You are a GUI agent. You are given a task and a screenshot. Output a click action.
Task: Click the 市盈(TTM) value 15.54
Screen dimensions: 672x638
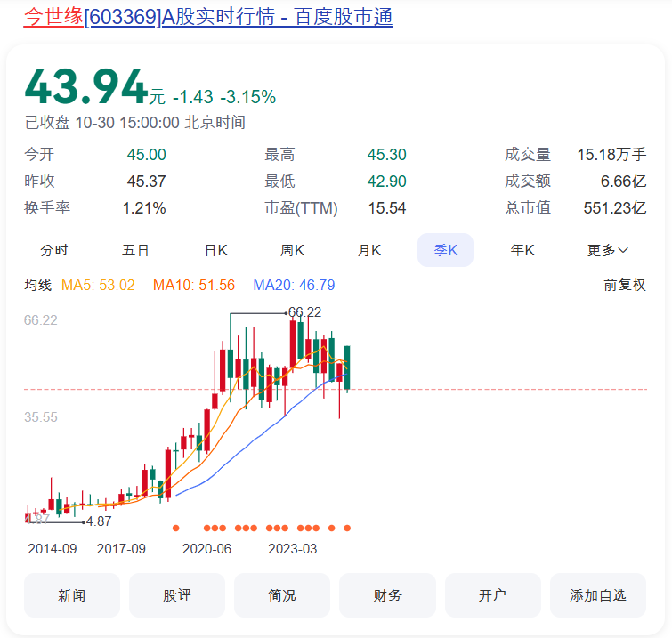387,208
